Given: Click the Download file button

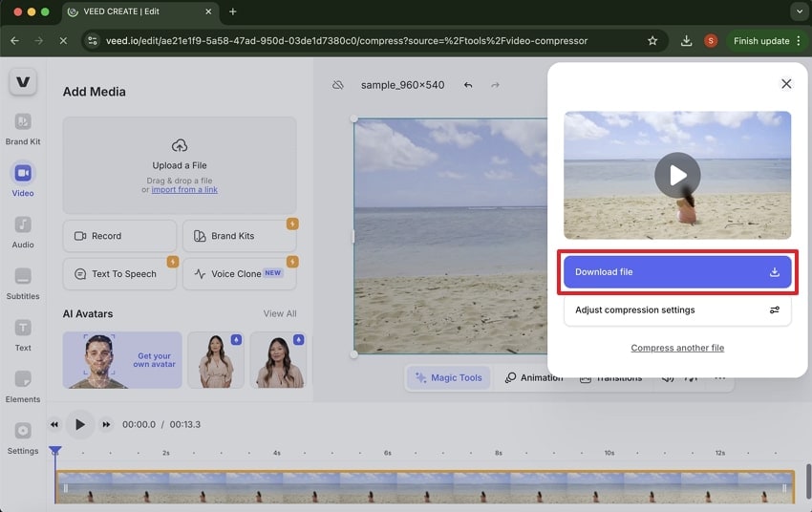Looking at the screenshot, I should pos(677,272).
